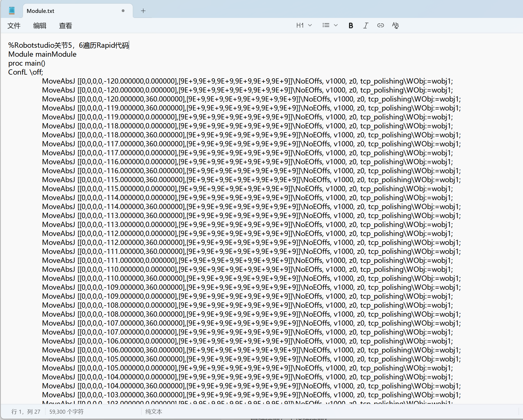Insert a link with the chain icon
This screenshot has width=523, height=420.
click(x=380, y=26)
